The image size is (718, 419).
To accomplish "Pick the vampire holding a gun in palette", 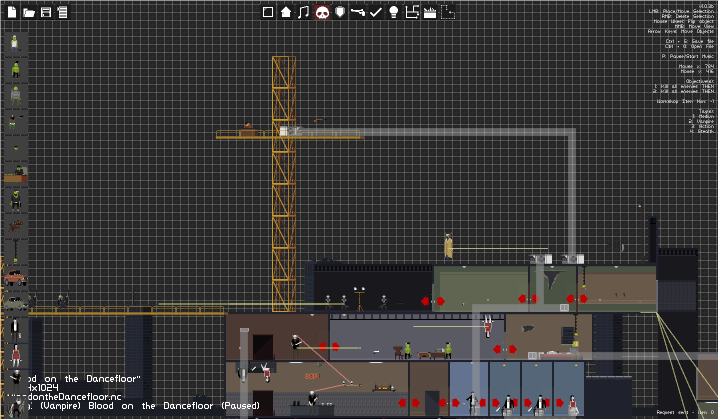I will click(16, 380).
